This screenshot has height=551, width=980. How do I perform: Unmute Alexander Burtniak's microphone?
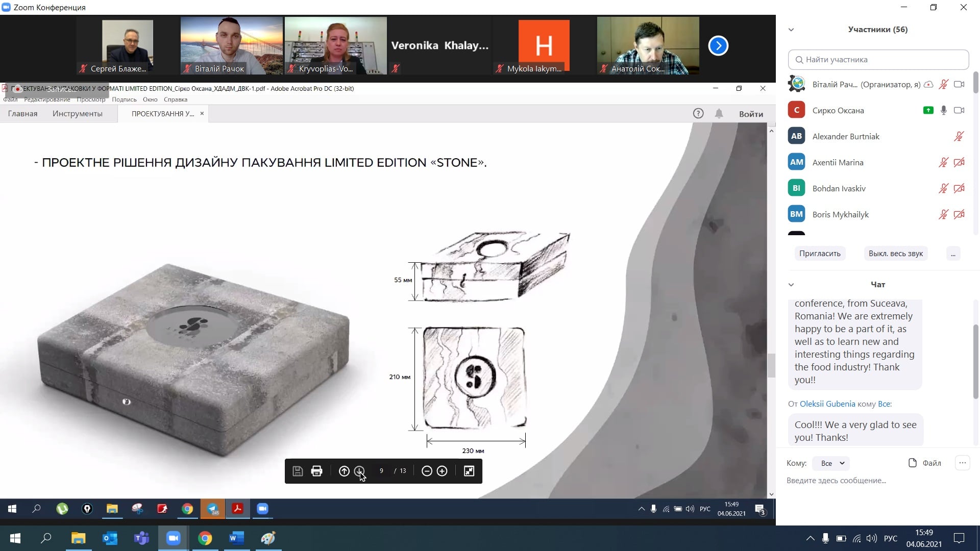tap(959, 136)
